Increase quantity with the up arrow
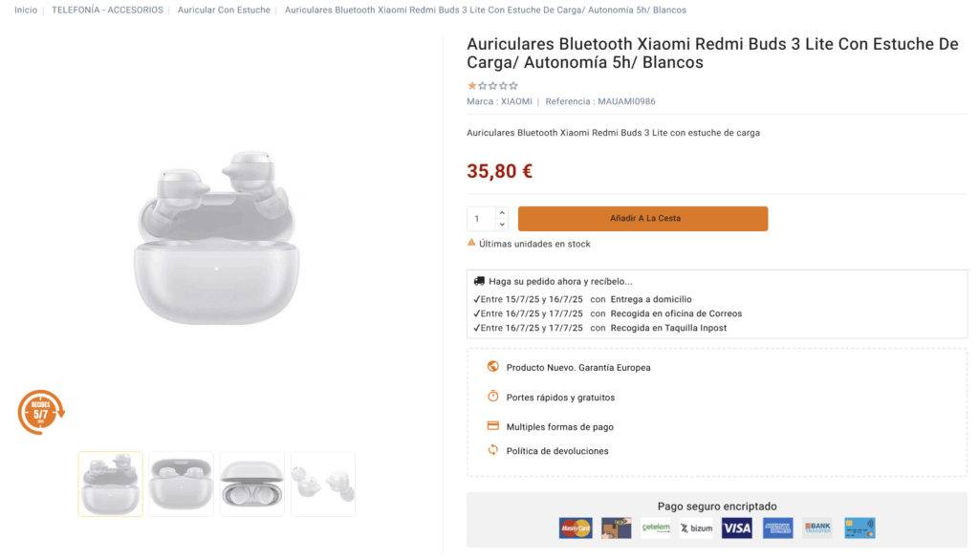Viewport: 979px width, 560px height. (x=502, y=212)
